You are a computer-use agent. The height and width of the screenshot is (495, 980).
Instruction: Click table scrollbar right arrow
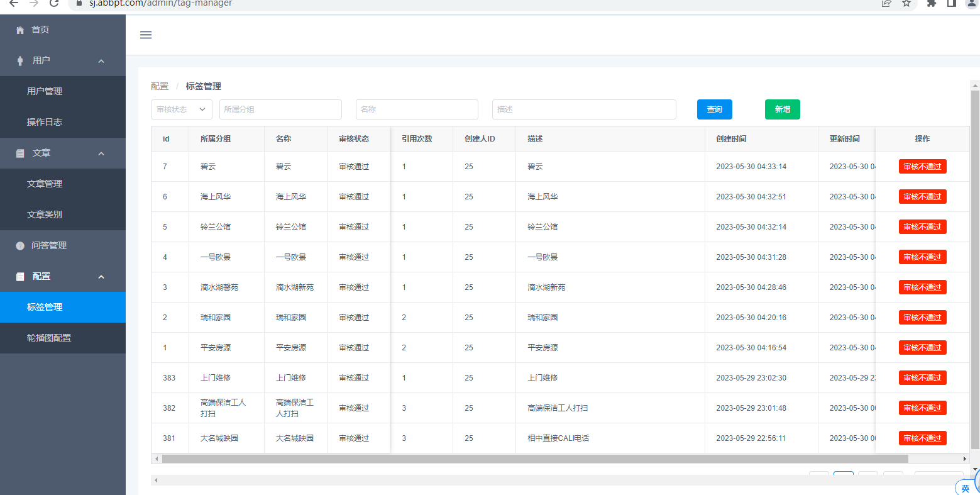pos(965,459)
